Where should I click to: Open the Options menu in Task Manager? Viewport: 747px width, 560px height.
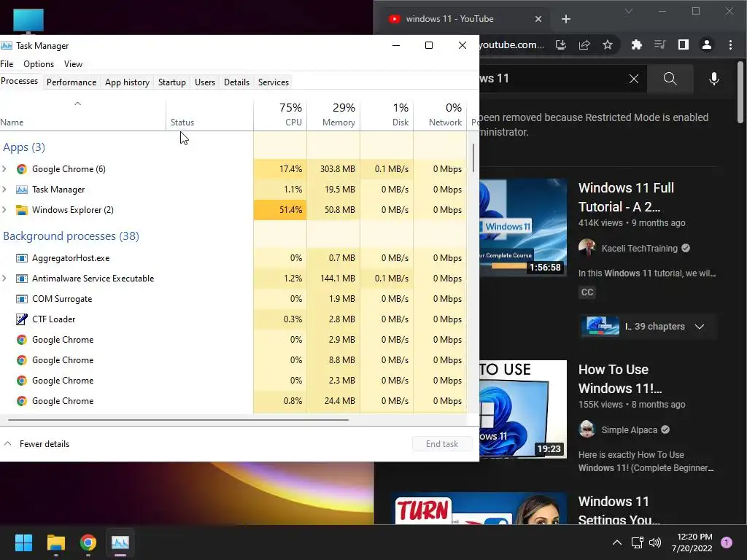(39, 64)
